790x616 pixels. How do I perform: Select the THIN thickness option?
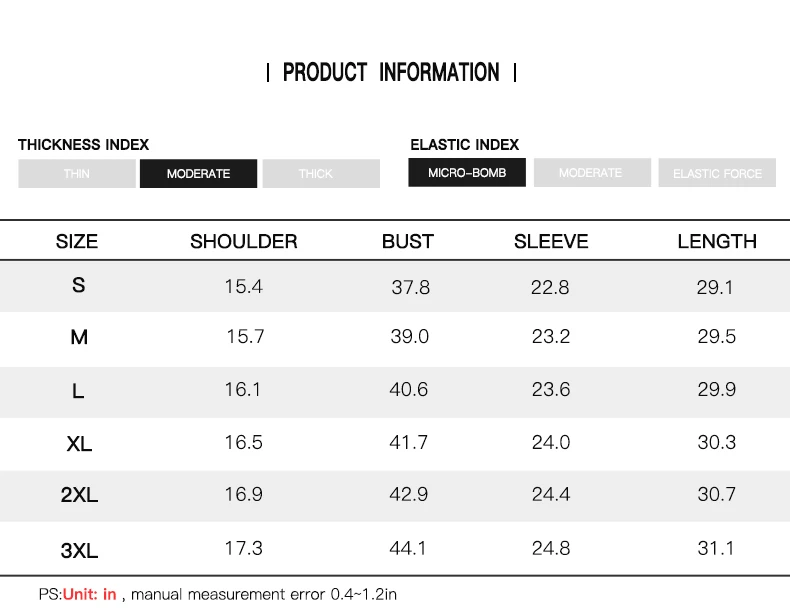[77, 174]
